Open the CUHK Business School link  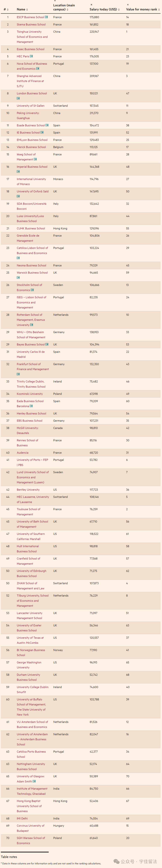[x=31, y=228]
